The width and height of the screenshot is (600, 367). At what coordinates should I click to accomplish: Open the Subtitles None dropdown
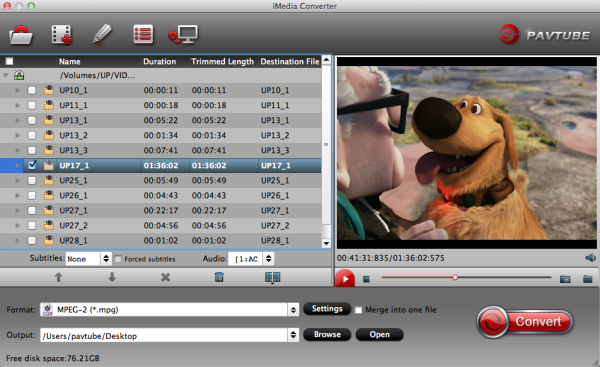click(106, 259)
